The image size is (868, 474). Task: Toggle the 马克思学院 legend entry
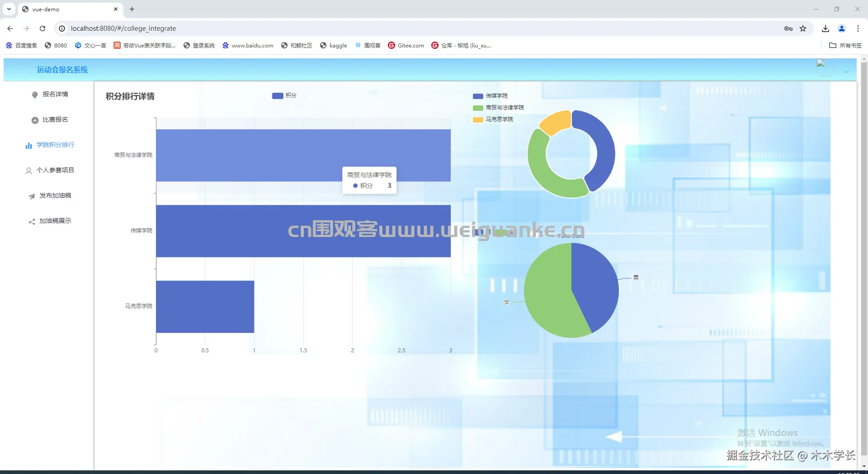pos(493,119)
